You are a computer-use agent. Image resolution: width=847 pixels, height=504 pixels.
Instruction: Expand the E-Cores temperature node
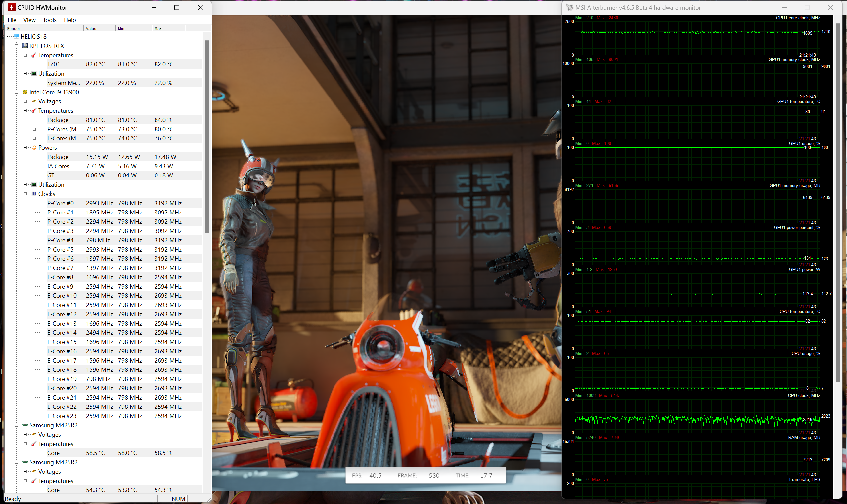(34, 138)
